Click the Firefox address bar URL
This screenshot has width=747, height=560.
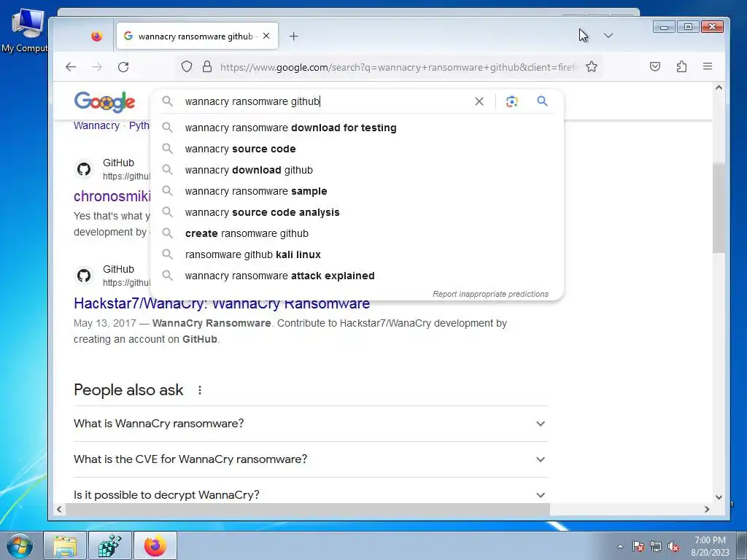click(398, 67)
